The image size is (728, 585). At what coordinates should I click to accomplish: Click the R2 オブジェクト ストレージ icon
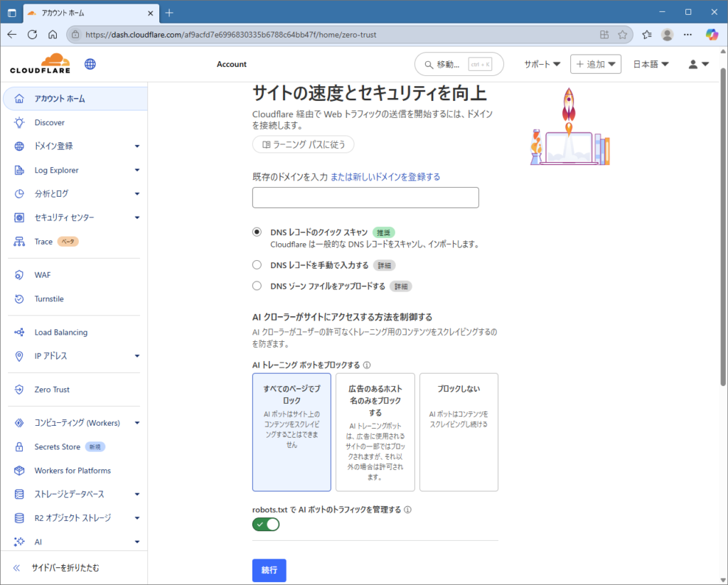(x=19, y=517)
